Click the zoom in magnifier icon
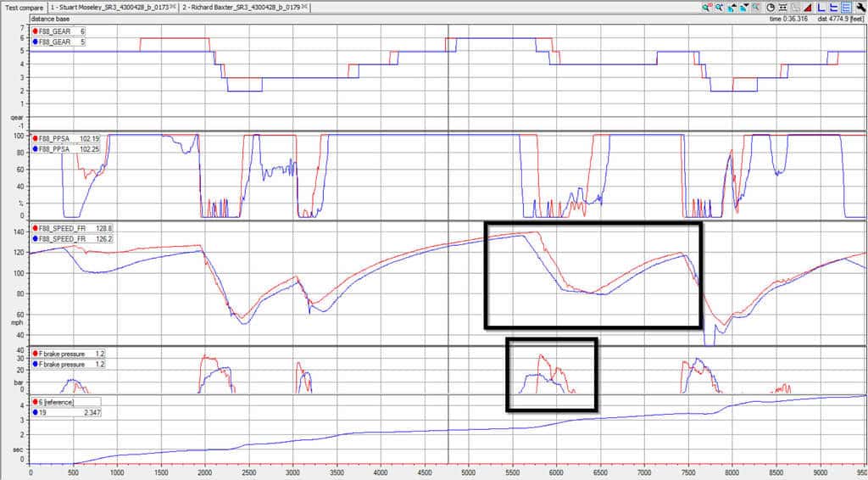Screen dimensions: 868x480 coord(719,8)
